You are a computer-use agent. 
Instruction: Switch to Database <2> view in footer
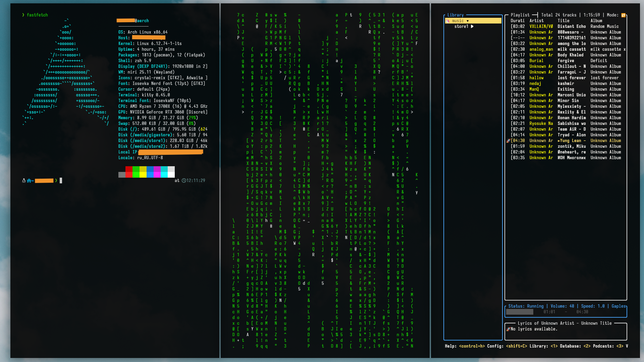(575, 346)
